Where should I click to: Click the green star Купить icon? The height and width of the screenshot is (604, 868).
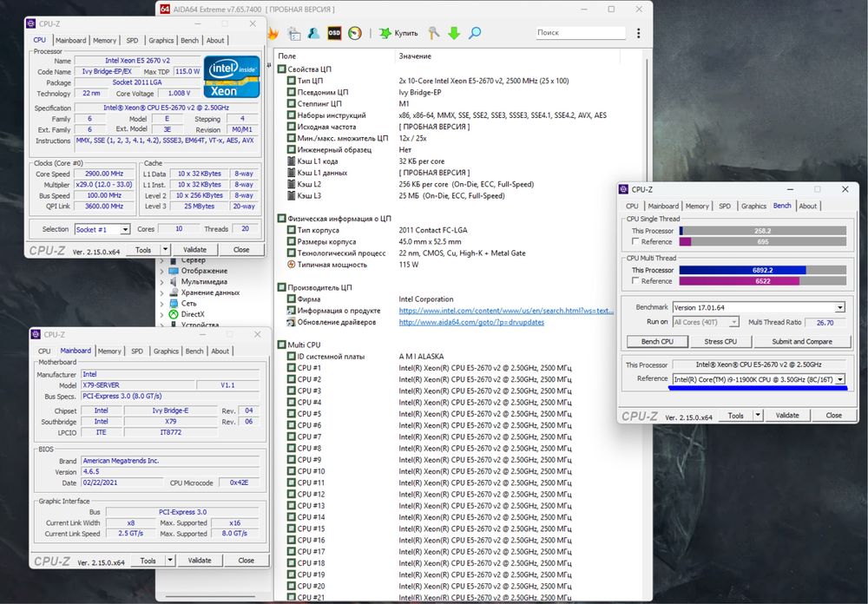pyautogui.click(x=385, y=33)
